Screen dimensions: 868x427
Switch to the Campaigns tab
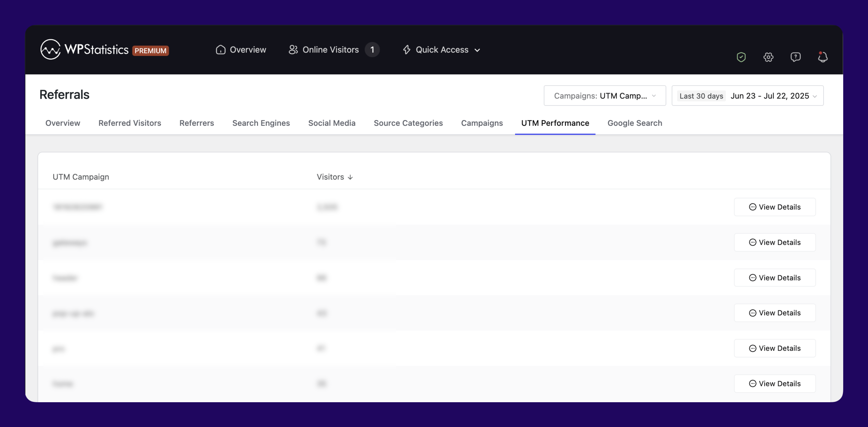click(x=482, y=123)
